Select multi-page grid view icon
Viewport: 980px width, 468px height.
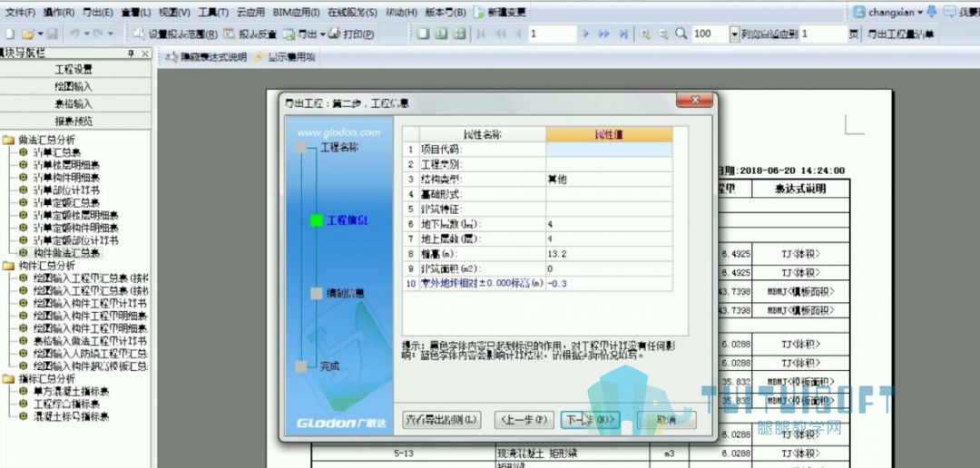point(459,34)
